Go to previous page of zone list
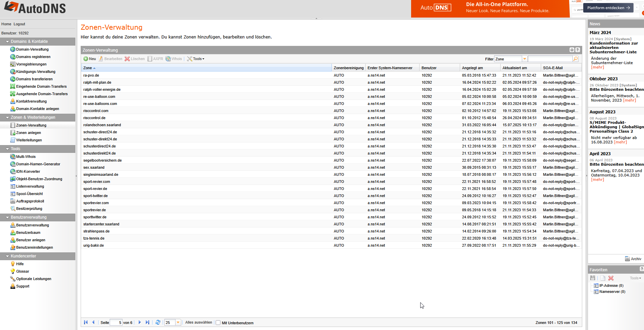 pyautogui.click(x=93, y=323)
